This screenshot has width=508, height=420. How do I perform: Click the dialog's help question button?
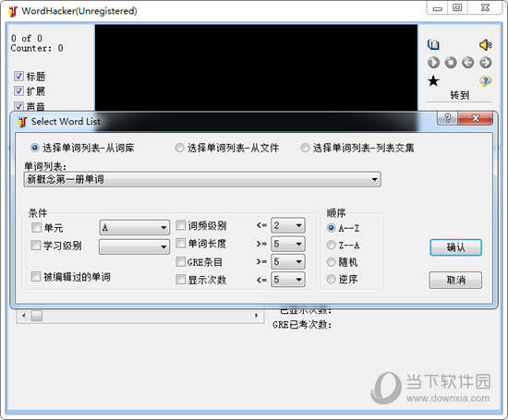[448, 118]
